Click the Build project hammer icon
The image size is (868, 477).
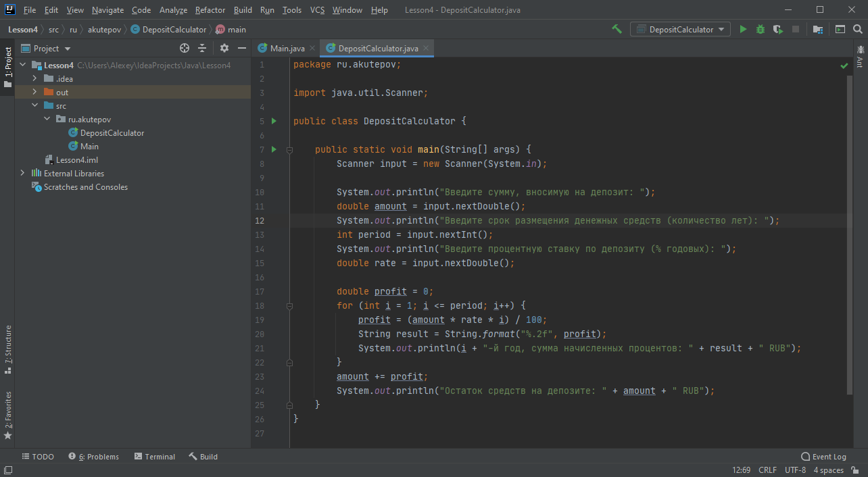[617, 29]
